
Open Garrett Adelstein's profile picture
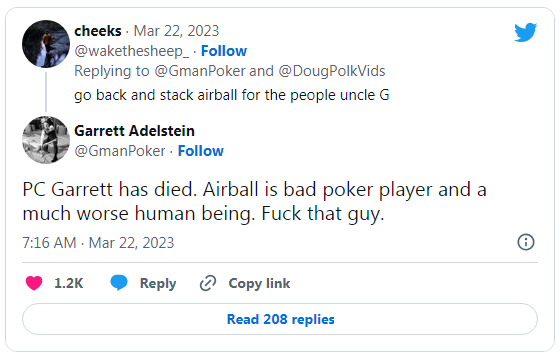[46, 140]
